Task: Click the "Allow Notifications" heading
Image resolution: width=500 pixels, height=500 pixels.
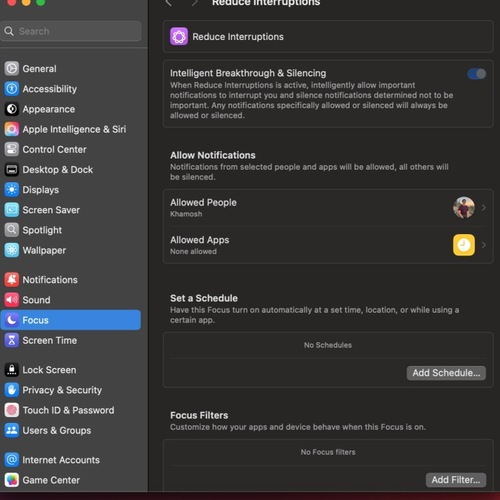Action: (x=213, y=155)
